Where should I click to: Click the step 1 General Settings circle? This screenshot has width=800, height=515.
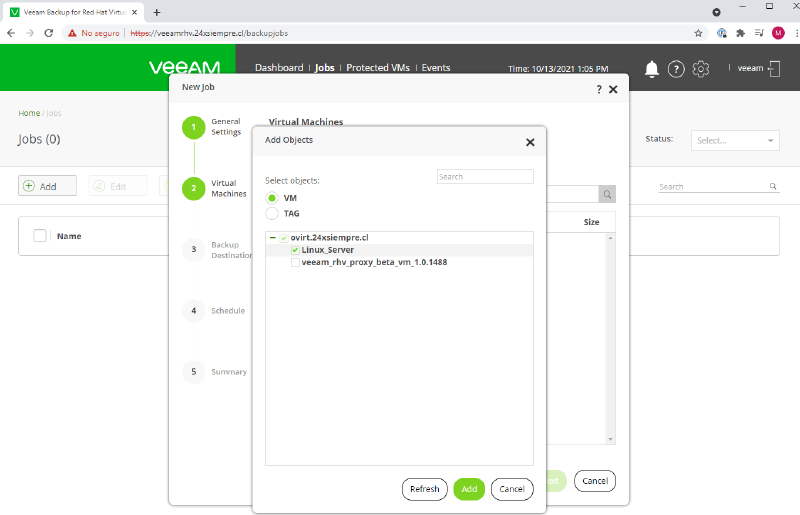click(193, 127)
